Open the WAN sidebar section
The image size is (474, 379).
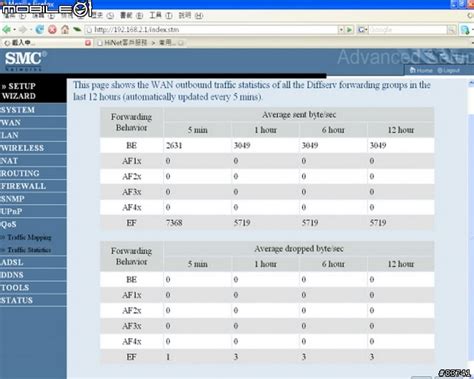pos(33,122)
